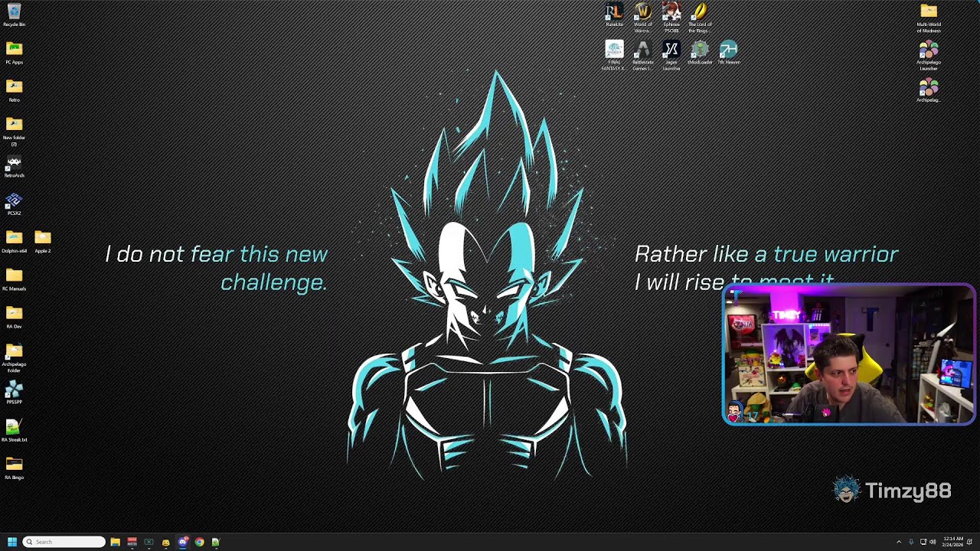Open the network tray icon

tap(923, 542)
